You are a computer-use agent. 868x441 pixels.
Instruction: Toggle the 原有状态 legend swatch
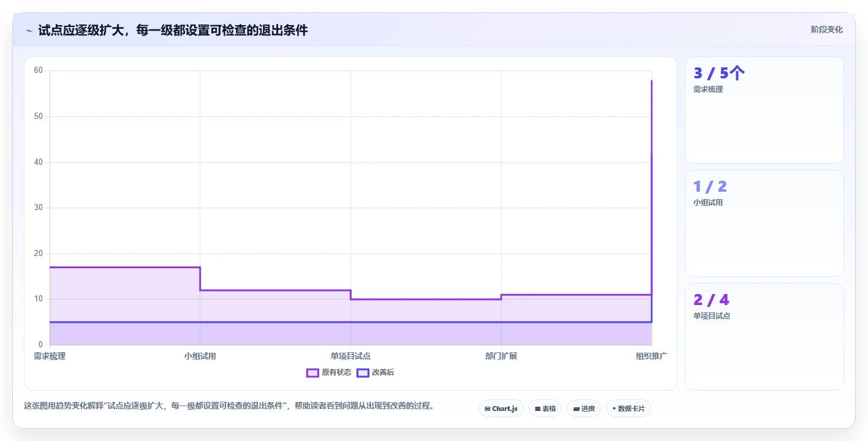click(312, 372)
